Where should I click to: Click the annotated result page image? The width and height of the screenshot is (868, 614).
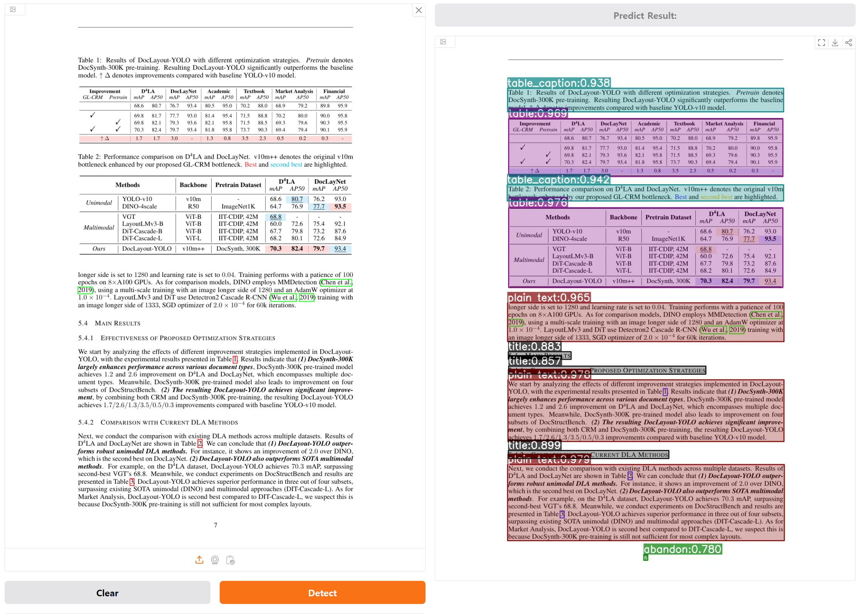645,308
